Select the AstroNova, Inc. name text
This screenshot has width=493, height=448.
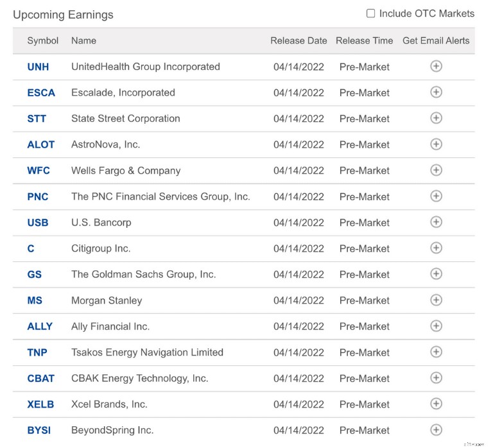click(x=106, y=144)
